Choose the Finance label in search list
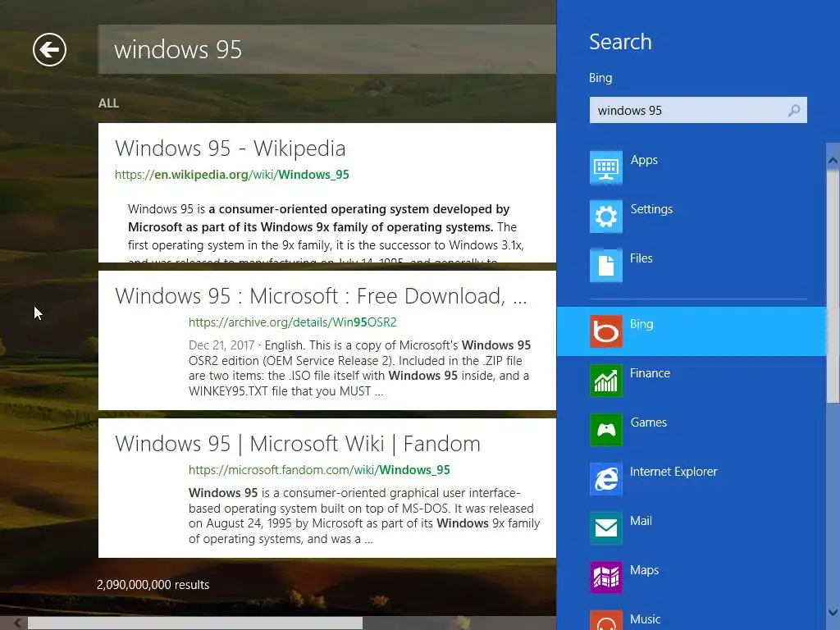Screen dimensions: 840x630 (x=650, y=373)
